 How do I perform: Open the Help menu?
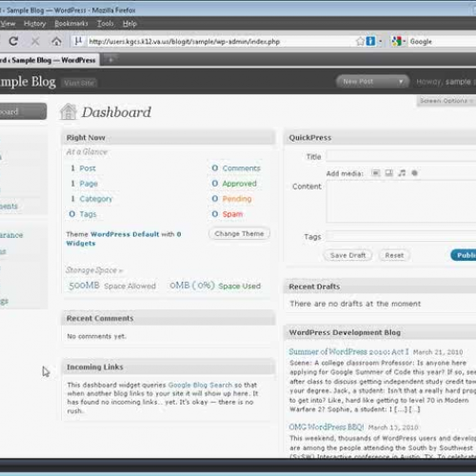(x=129, y=24)
